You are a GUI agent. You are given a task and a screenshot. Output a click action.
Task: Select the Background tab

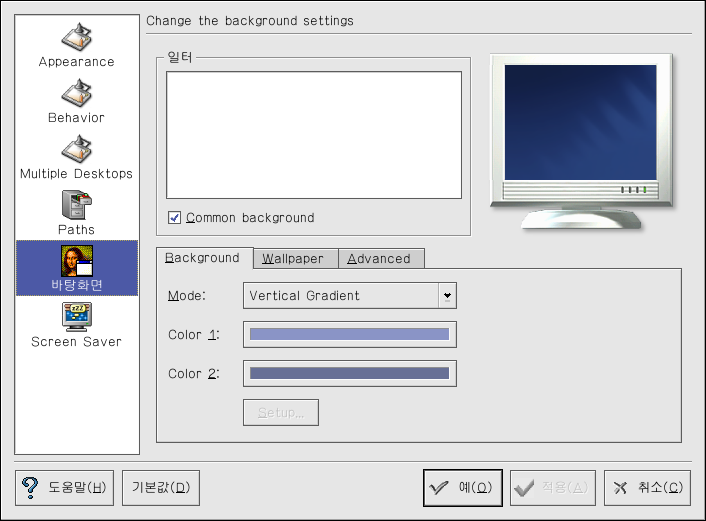coord(202,257)
